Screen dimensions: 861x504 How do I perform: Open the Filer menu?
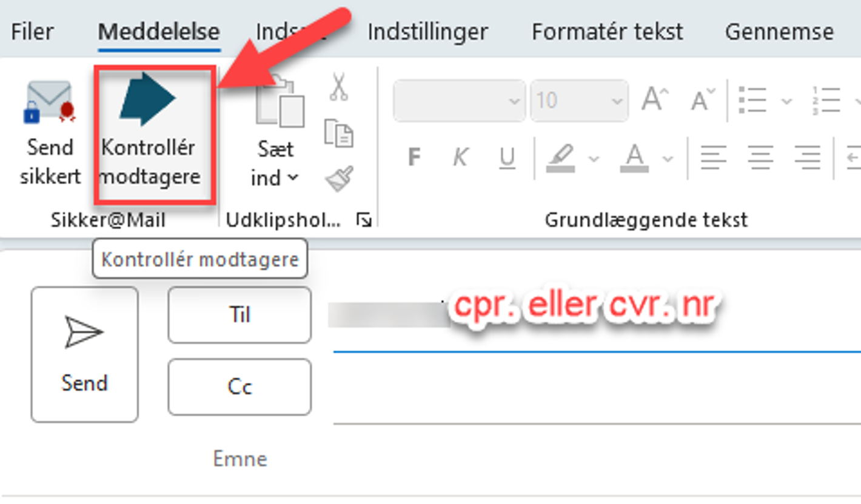click(32, 31)
